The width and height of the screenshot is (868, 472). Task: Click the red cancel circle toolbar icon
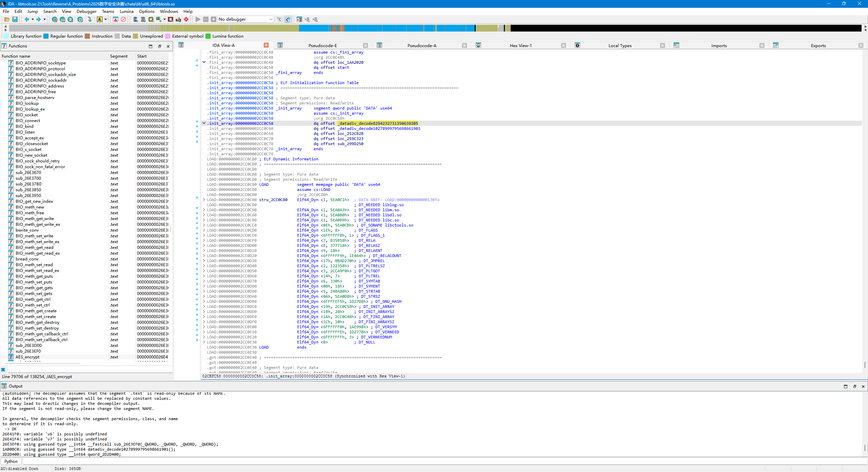click(x=123, y=19)
